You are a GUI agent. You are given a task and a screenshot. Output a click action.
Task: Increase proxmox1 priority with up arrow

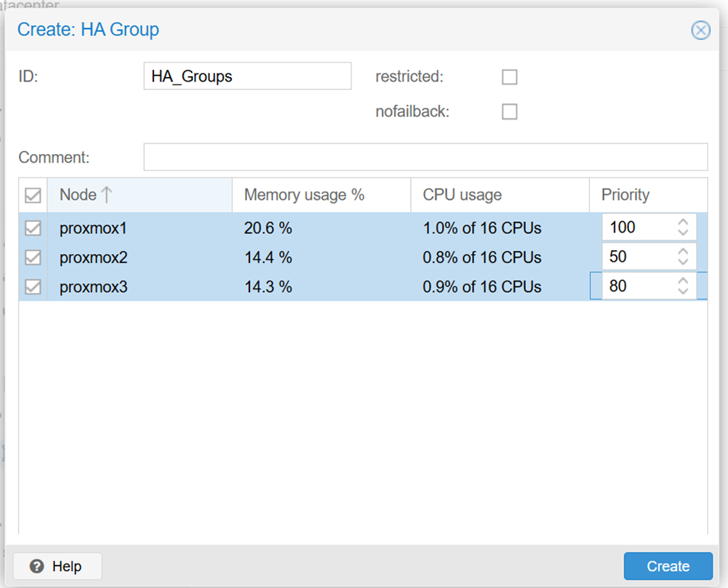[683, 222]
